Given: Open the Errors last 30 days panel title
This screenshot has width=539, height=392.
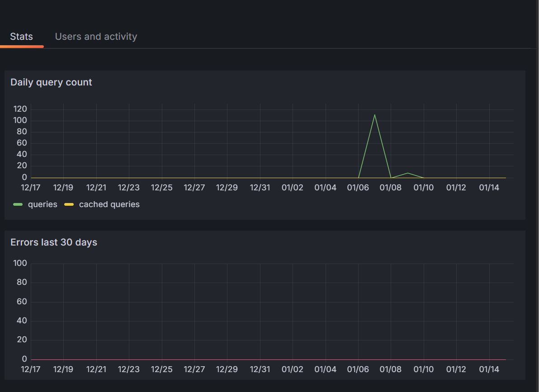Looking at the screenshot, I should tap(54, 242).
